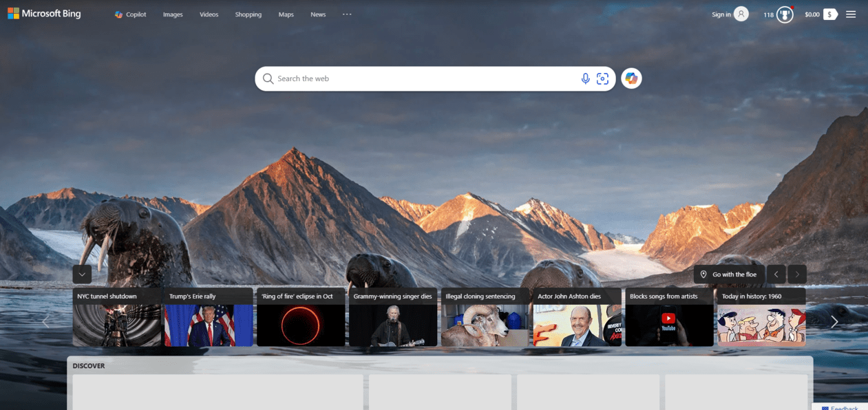Go to the Maps tab

tap(286, 14)
